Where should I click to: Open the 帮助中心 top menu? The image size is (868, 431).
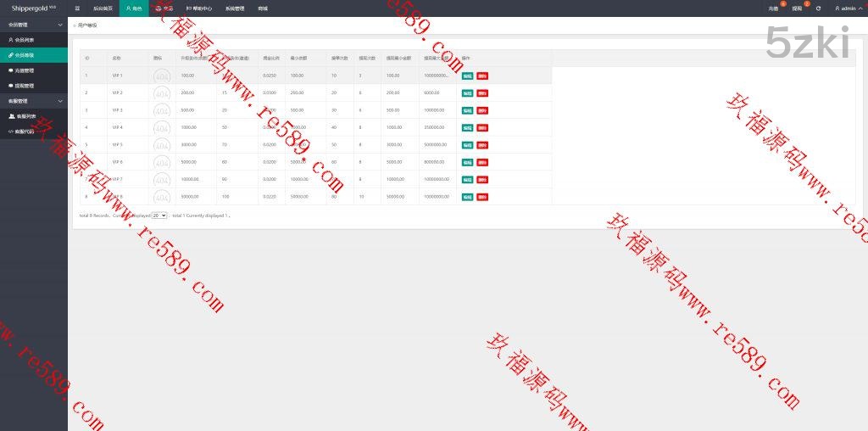(199, 8)
